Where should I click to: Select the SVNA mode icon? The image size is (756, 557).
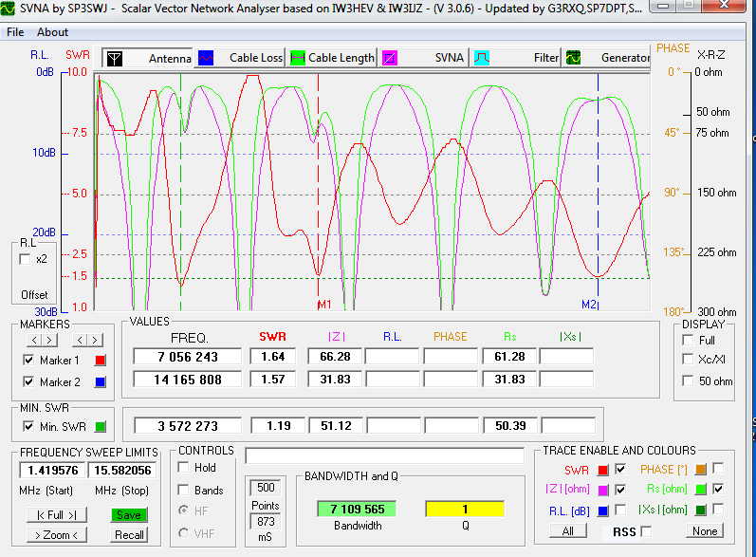click(x=390, y=58)
